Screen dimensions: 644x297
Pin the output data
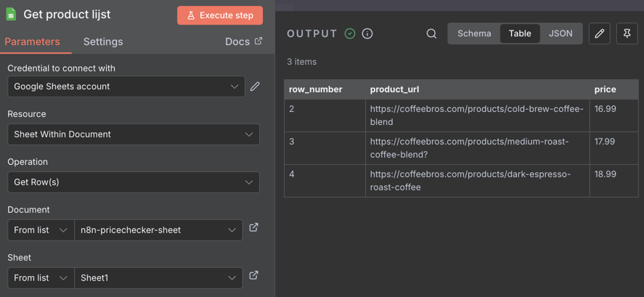point(627,33)
